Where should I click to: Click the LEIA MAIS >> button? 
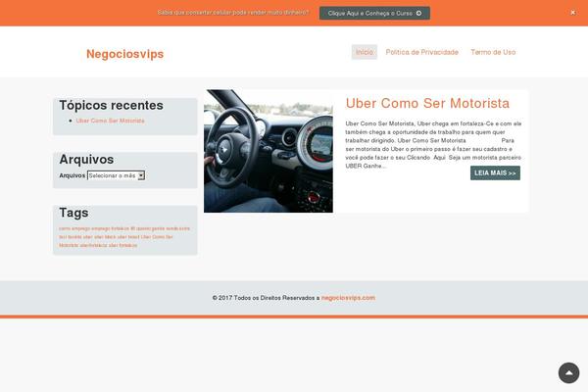[495, 172]
